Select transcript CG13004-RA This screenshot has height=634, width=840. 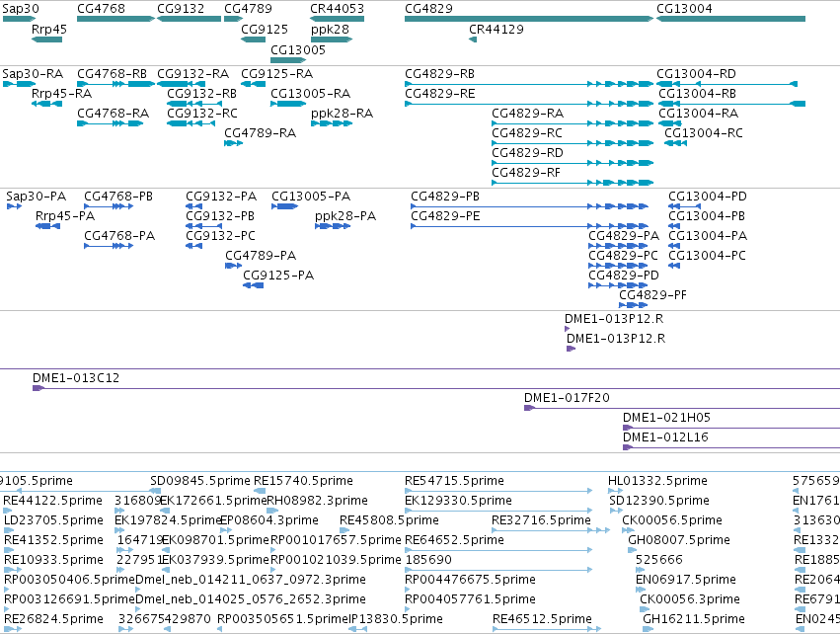[699, 114]
